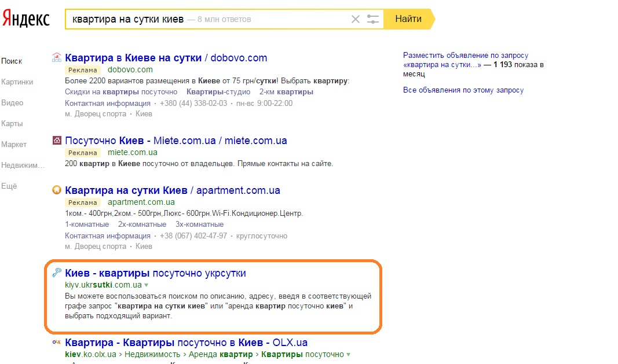The height and width of the screenshot is (364, 618).
Task: Open advanced search settings sliders icon
Action: pos(372,19)
